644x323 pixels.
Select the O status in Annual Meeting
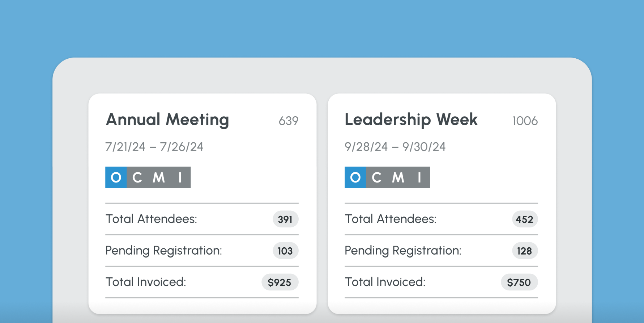pyautogui.click(x=116, y=177)
